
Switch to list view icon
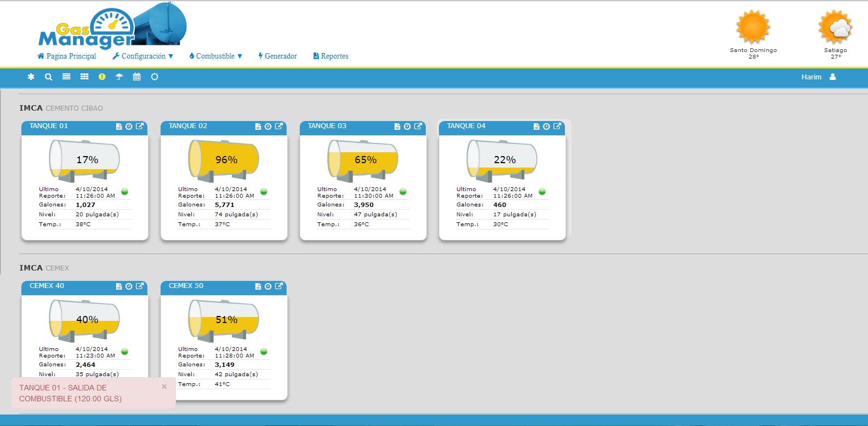click(66, 77)
